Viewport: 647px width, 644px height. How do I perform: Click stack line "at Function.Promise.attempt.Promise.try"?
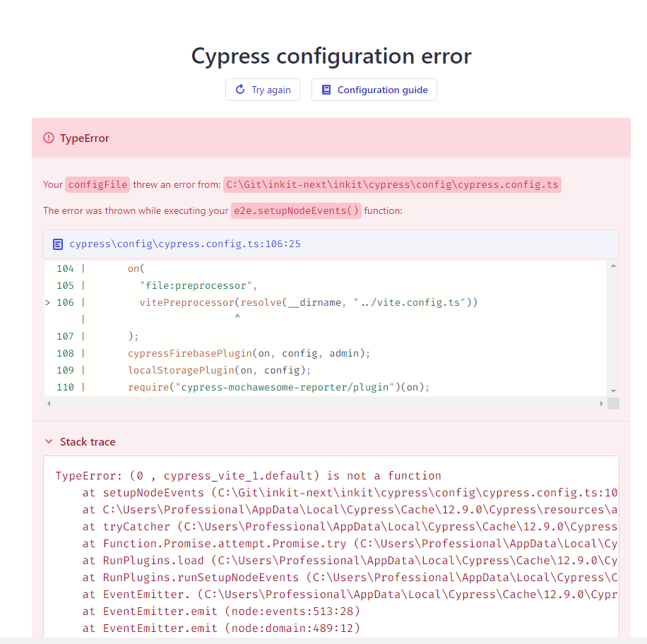(350, 543)
